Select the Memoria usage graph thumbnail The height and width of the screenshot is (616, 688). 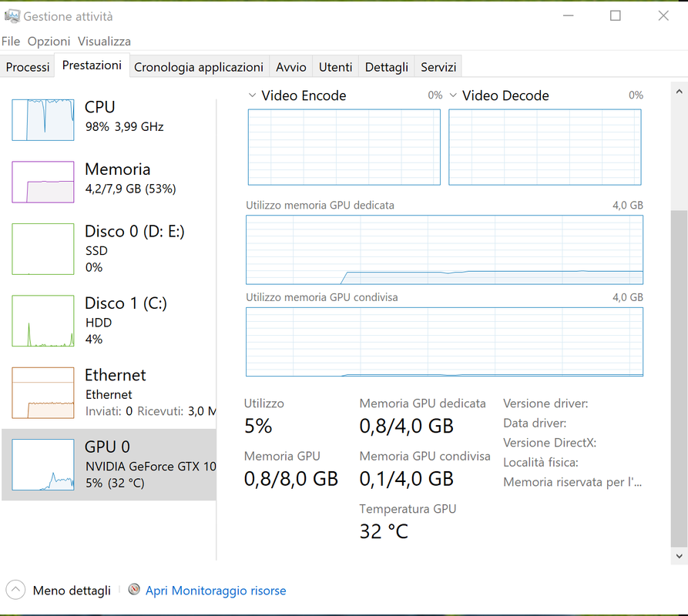[43, 182]
